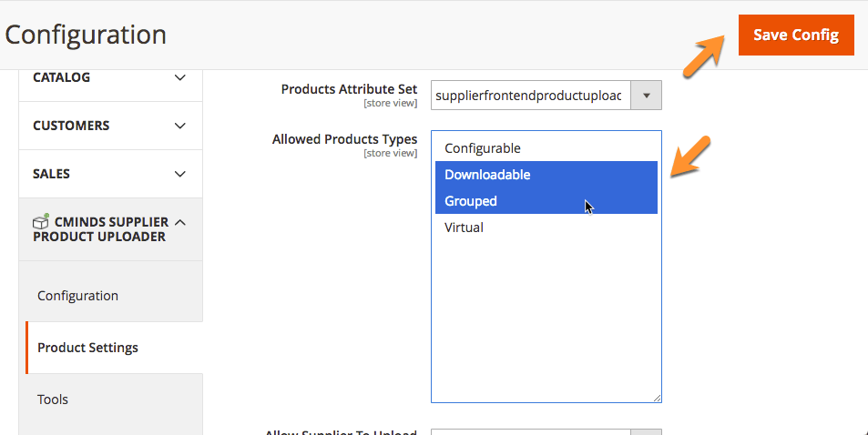Viewport: 868px width, 435px height.
Task: Click the supplierfrontendproductupload select field text
Action: pos(528,95)
